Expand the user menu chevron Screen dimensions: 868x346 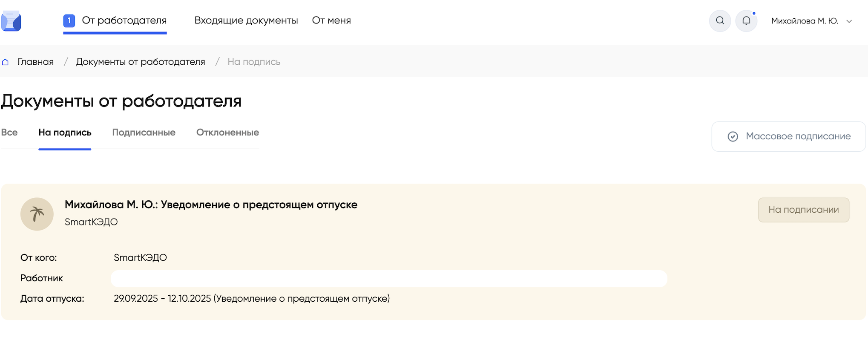pyautogui.click(x=849, y=21)
